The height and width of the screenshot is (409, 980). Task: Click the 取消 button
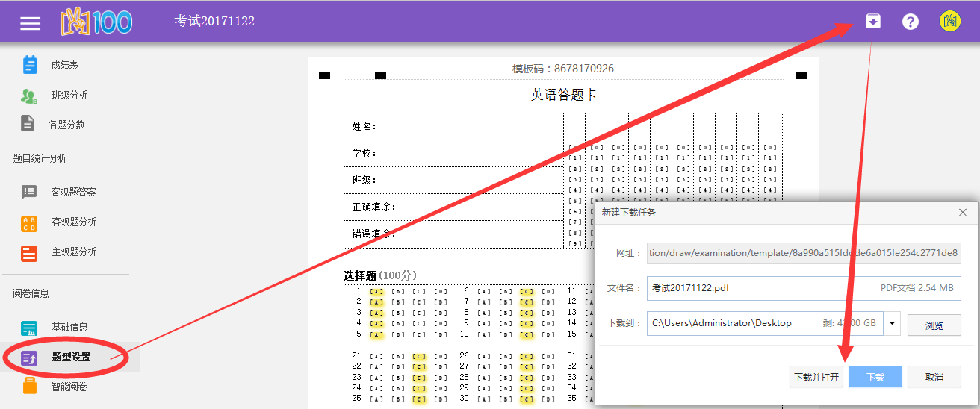[934, 377]
